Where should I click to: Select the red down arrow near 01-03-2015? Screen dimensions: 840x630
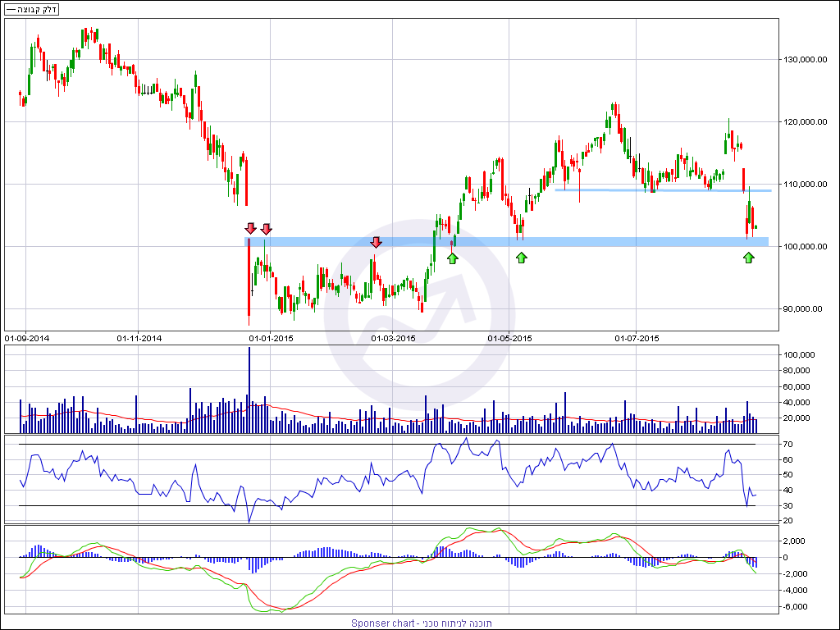(376, 242)
